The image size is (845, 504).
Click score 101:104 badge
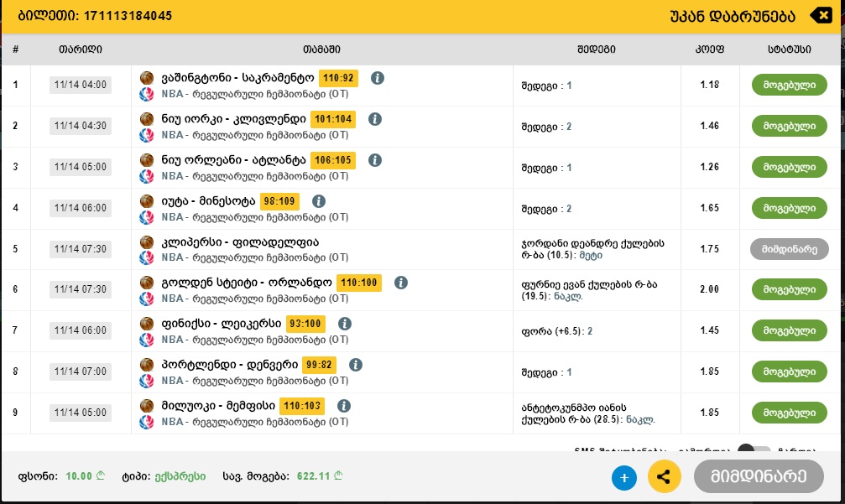point(334,119)
